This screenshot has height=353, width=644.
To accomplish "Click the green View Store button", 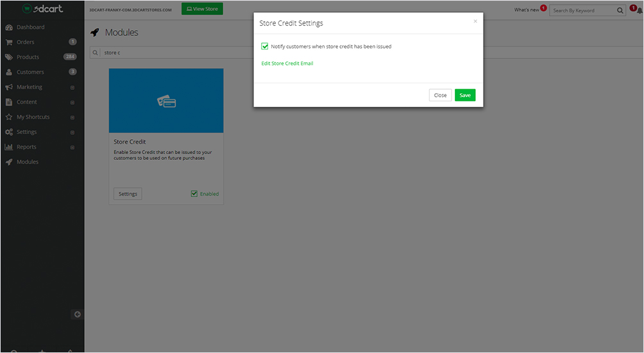I will 202,9.
